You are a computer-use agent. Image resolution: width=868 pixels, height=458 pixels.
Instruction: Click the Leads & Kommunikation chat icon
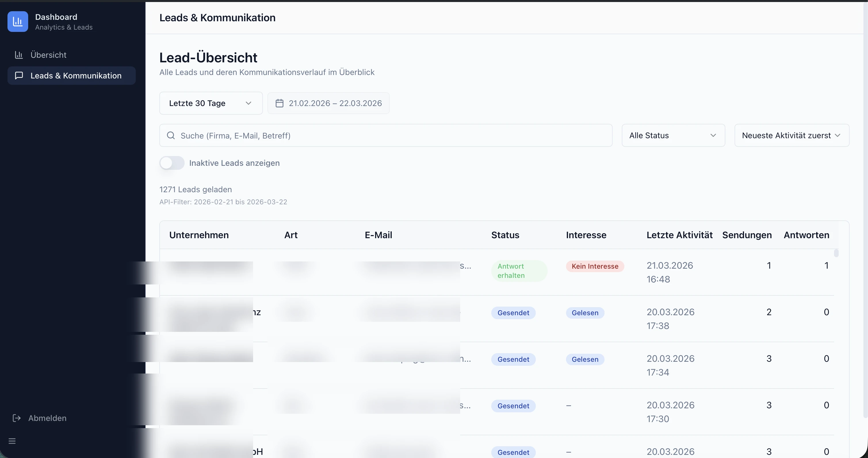[x=19, y=76]
